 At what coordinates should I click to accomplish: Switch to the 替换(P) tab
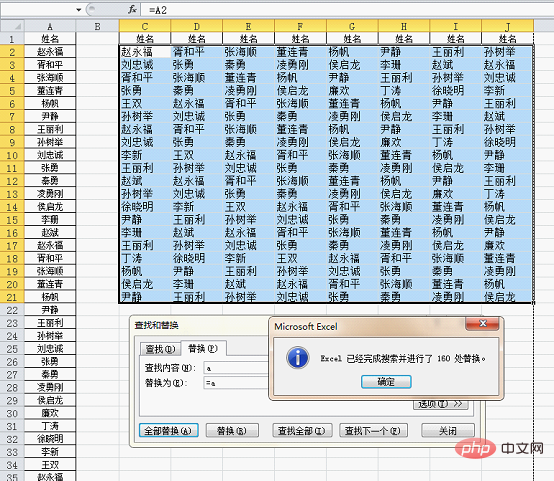(203, 348)
